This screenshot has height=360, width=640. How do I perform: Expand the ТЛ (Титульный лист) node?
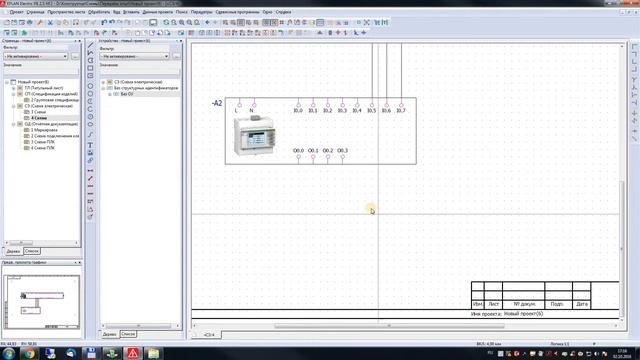click(x=13, y=88)
